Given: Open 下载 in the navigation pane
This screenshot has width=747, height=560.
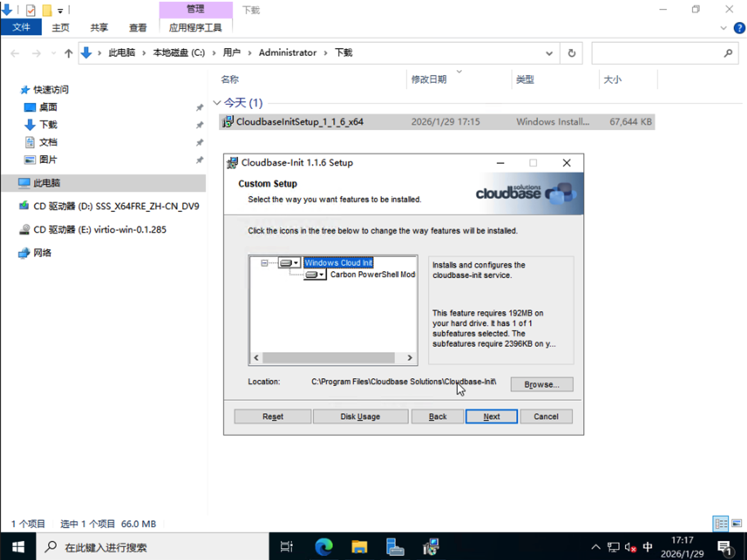Looking at the screenshot, I should point(48,125).
